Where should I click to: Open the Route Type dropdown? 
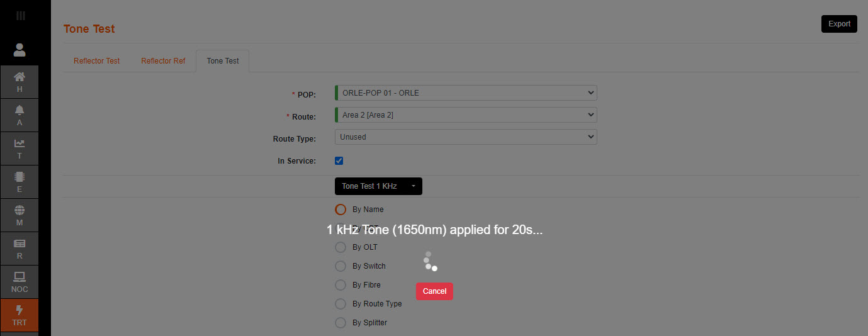(x=466, y=137)
